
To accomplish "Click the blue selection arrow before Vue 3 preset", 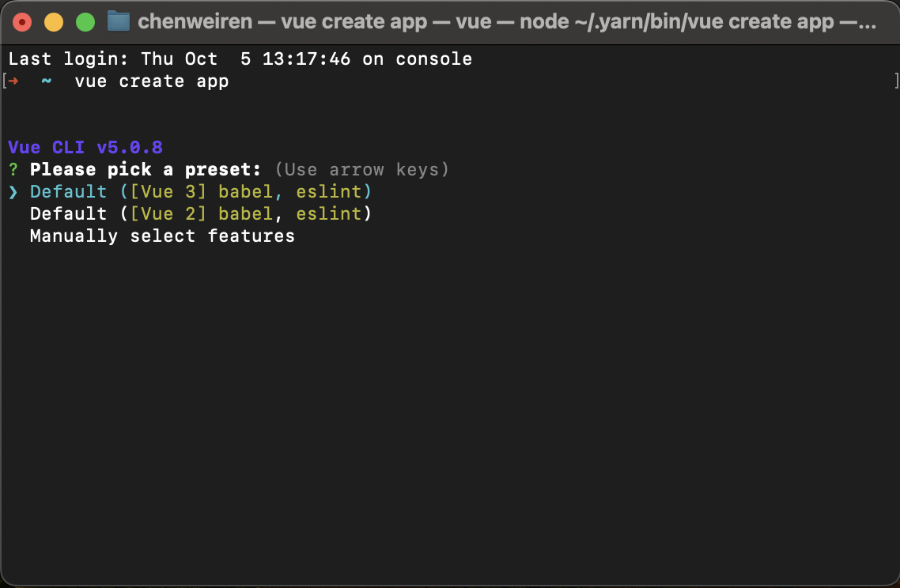I will [13, 191].
